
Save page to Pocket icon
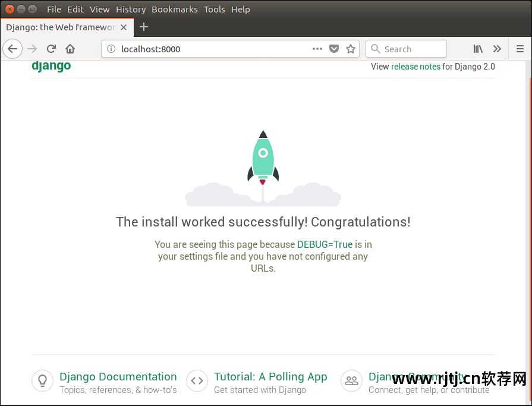click(334, 49)
